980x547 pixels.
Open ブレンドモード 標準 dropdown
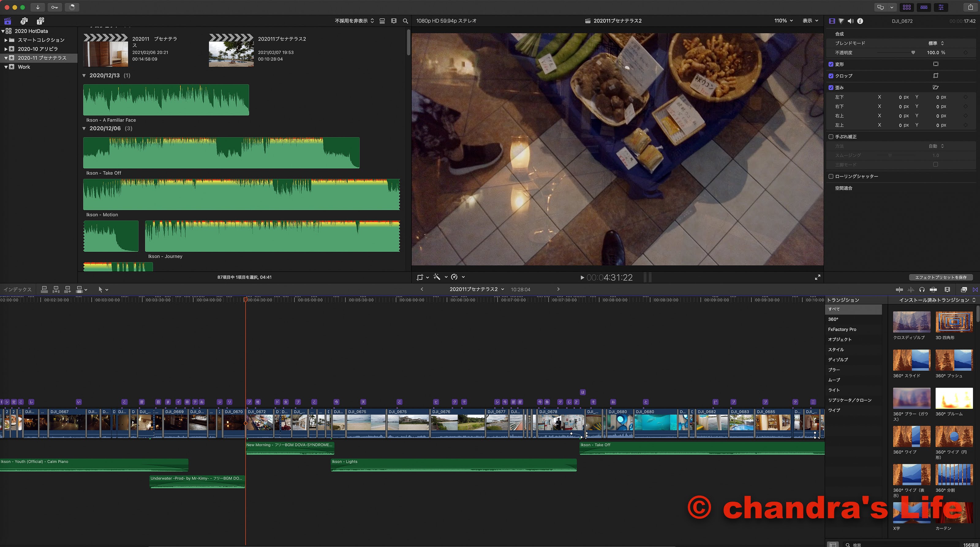click(936, 43)
